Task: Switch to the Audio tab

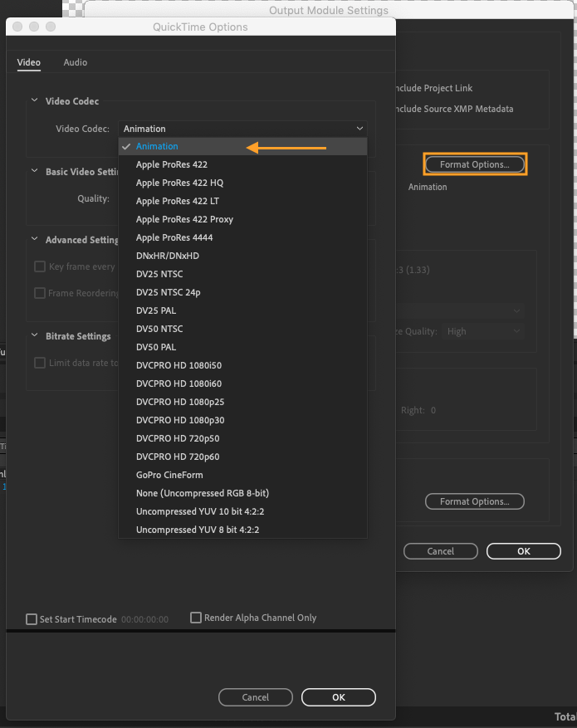Action: coord(75,62)
